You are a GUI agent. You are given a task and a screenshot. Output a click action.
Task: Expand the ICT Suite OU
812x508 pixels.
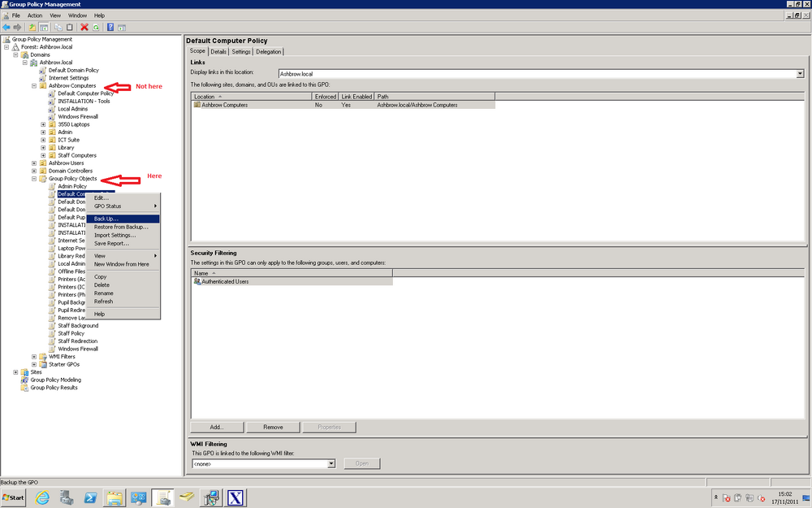click(x=44, y=140)
